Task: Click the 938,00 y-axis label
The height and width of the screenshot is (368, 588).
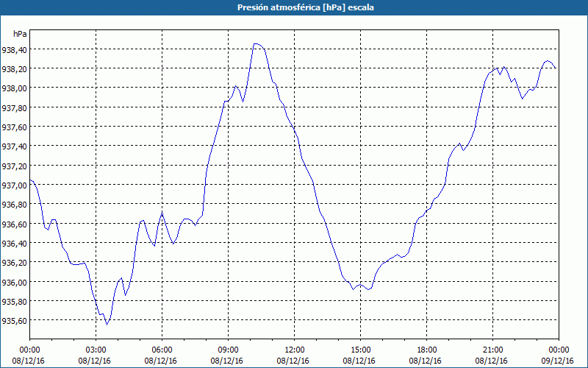Action: (15, 88)
